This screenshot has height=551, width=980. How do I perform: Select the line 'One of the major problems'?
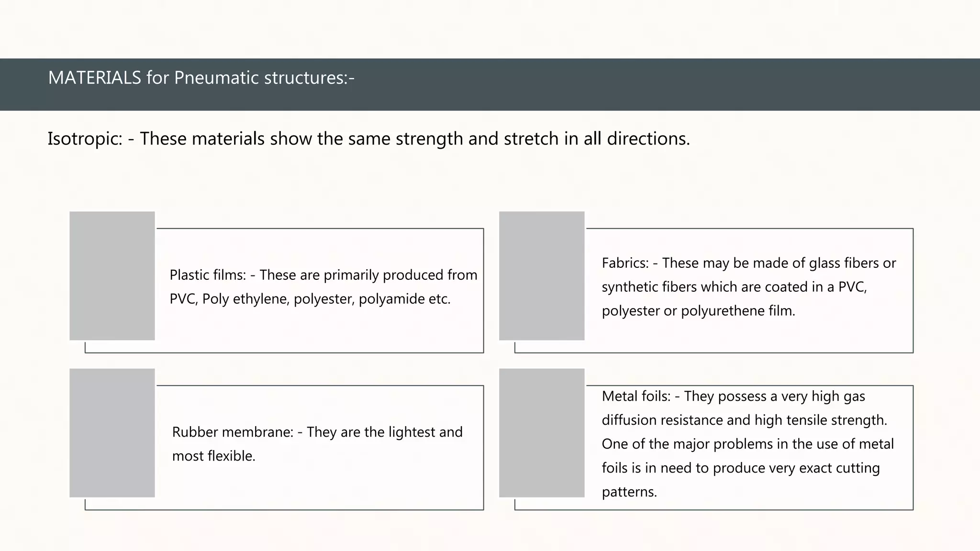[747, 444]
